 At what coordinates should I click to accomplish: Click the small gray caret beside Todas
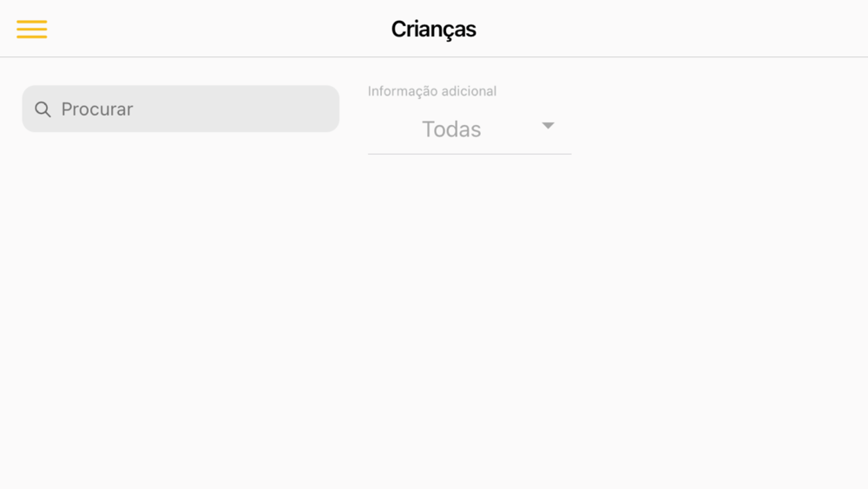click(548, 126)
